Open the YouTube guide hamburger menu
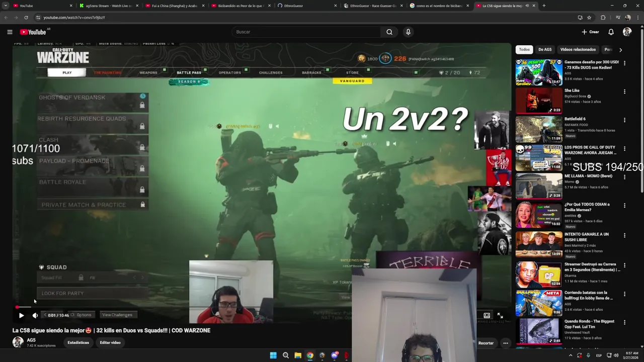This screenshot has width=644, height=362. pyautogui.click(x=10, y=32)
